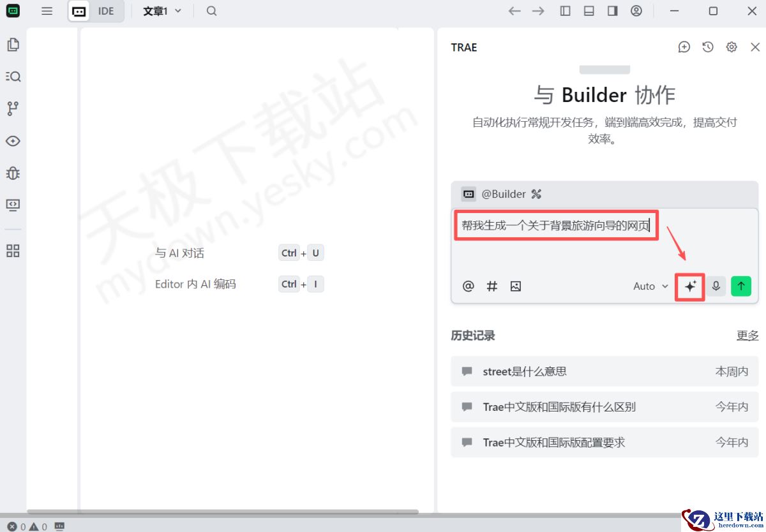766x532 pixels.
Task: Toggle the right AI side panel
Action: 613,11
